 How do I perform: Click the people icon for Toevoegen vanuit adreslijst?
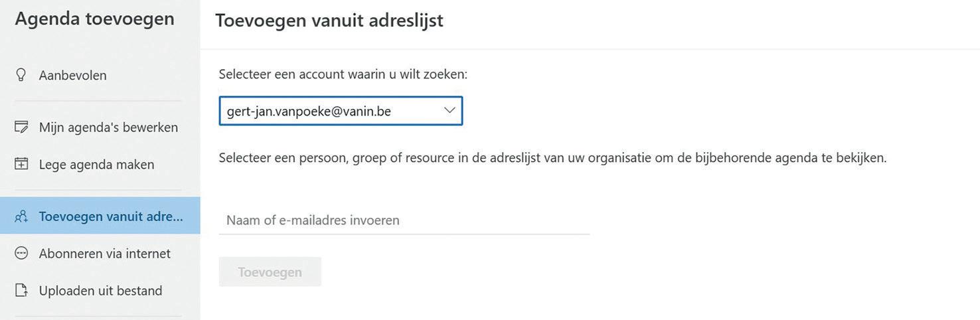coord(21,216)
